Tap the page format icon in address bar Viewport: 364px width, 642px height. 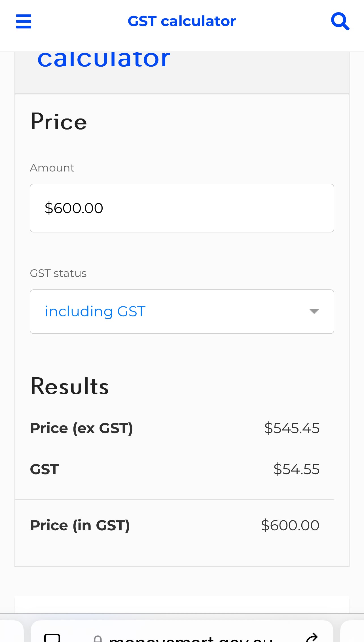52,638
